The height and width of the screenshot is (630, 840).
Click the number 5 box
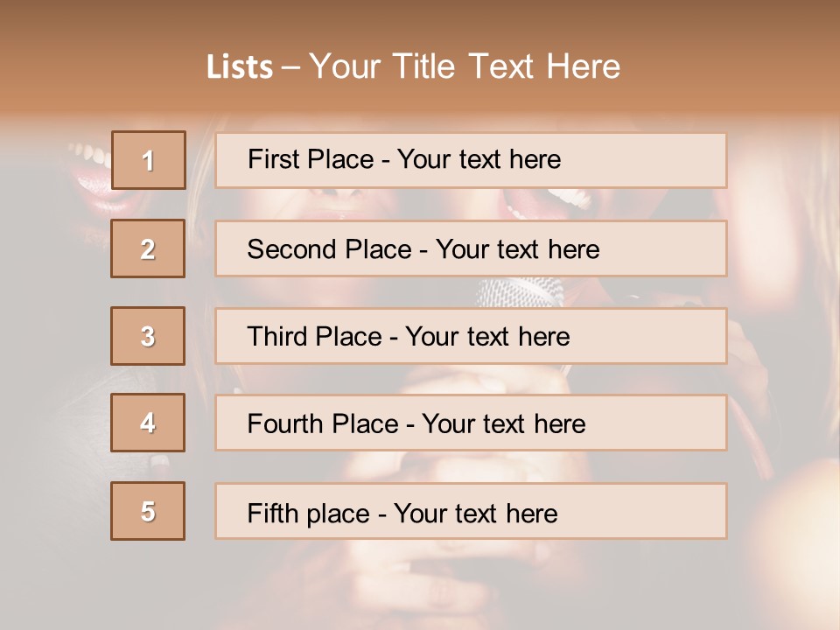(148, 511)
